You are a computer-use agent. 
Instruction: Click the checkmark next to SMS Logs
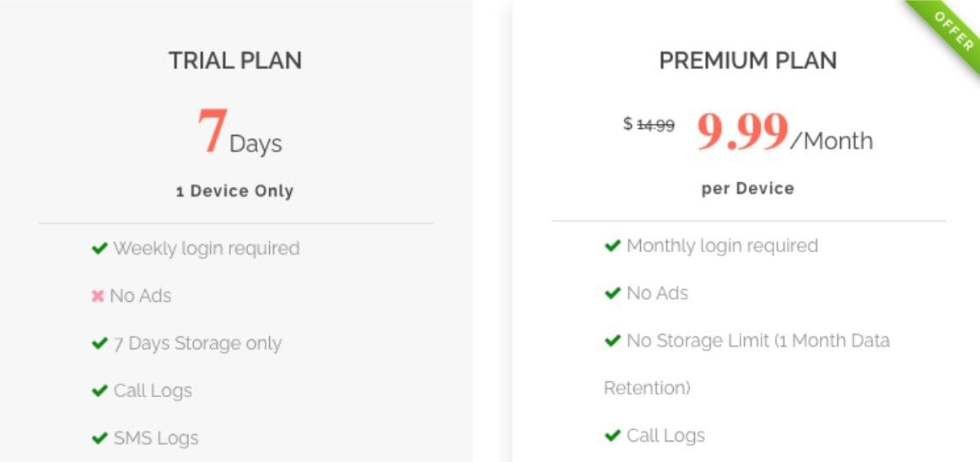[100, 438]
